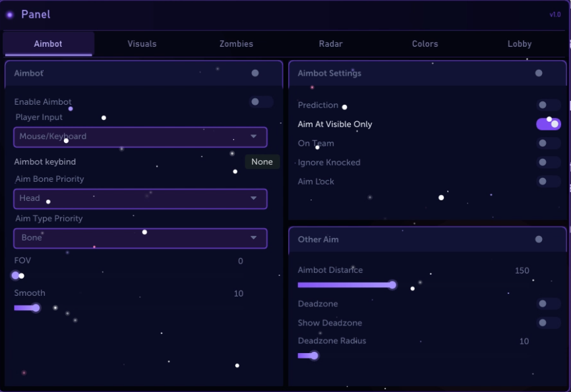Image resolution: width=571 pixels, height=392 pixels.
Task: Disable Aim At Visible Only
Action: pos(549,124)
